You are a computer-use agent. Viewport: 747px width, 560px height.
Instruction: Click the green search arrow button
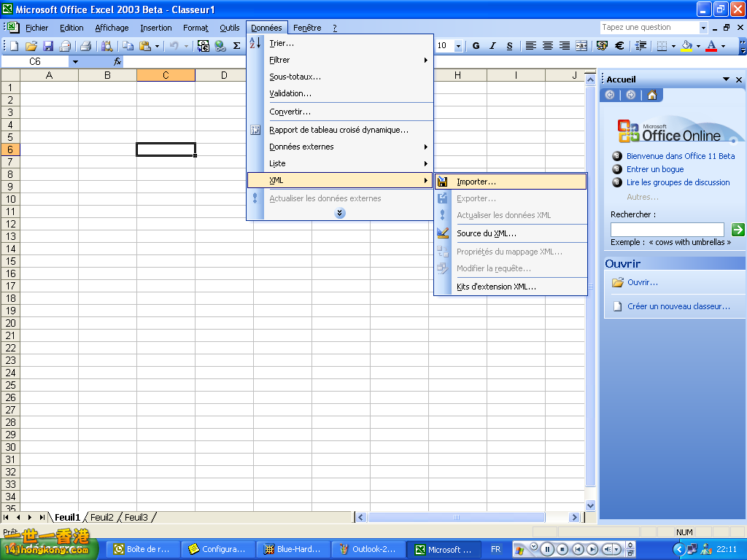738,230
